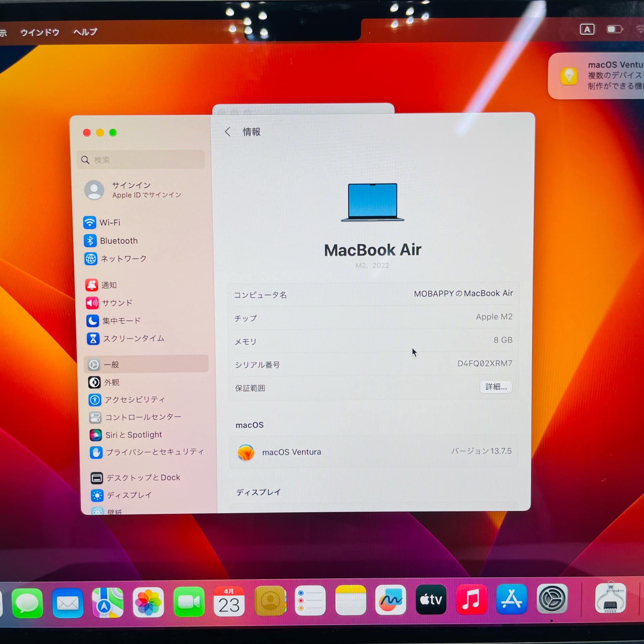Go back using the 情報 back chevron
The width and height of the screenshot is (644, 644).
(x=228, y=132)
